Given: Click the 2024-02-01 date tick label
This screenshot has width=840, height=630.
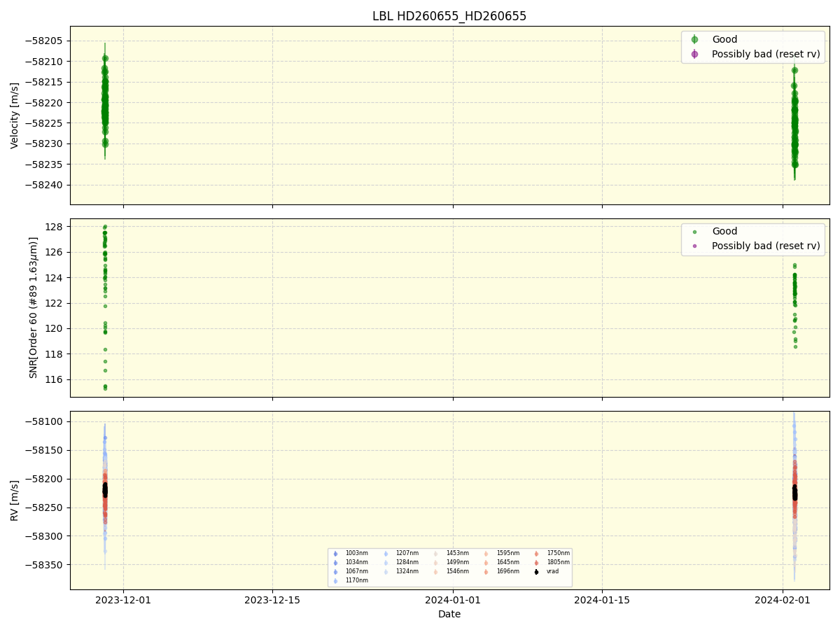Looking at the screenshot, I should click(x=783, y=600).
